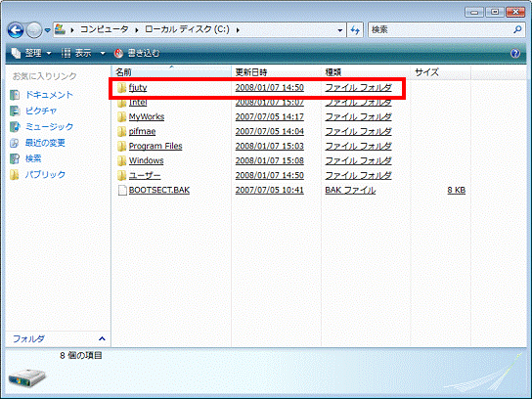Close the Explorer window
532x399 pixels.
click(x=515, y=12)
